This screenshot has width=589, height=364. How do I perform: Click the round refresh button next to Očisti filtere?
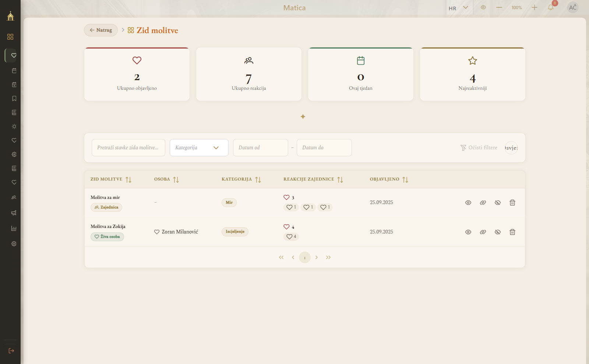[511, 148]
